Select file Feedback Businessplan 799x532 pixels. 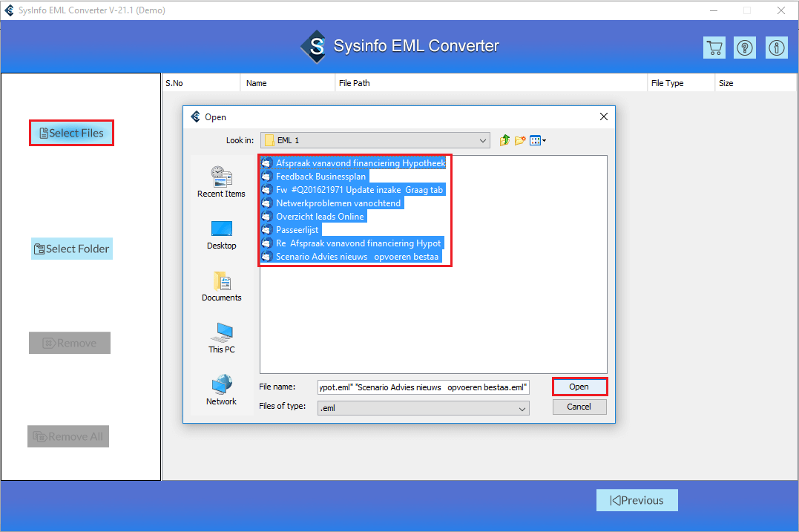point(315,177)
